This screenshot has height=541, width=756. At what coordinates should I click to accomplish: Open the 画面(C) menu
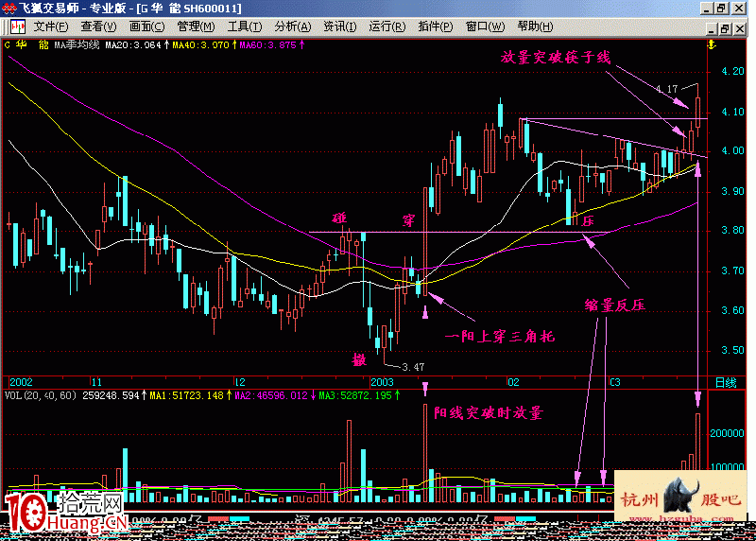pos(146,26)
